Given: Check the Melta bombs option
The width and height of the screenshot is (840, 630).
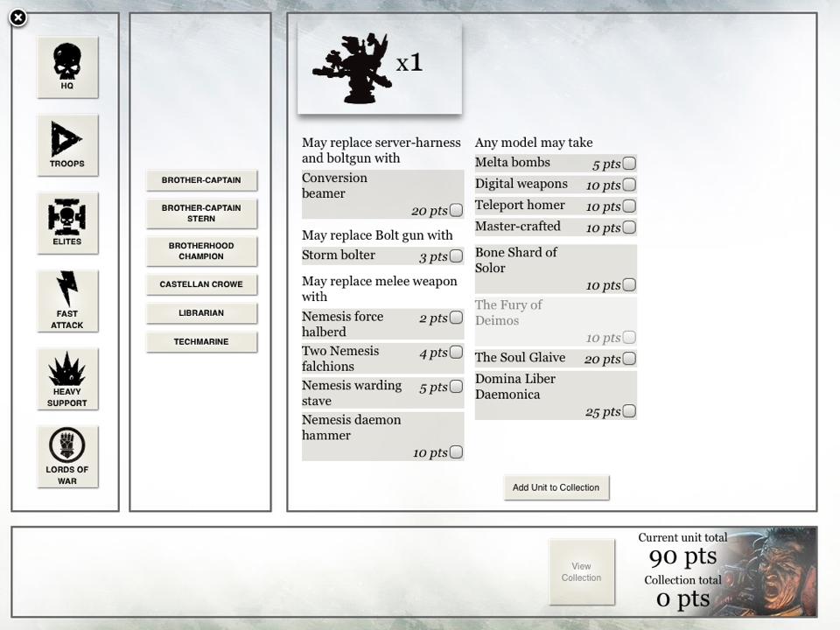Looking at the screenshot, I should click(x=629, y=163).
